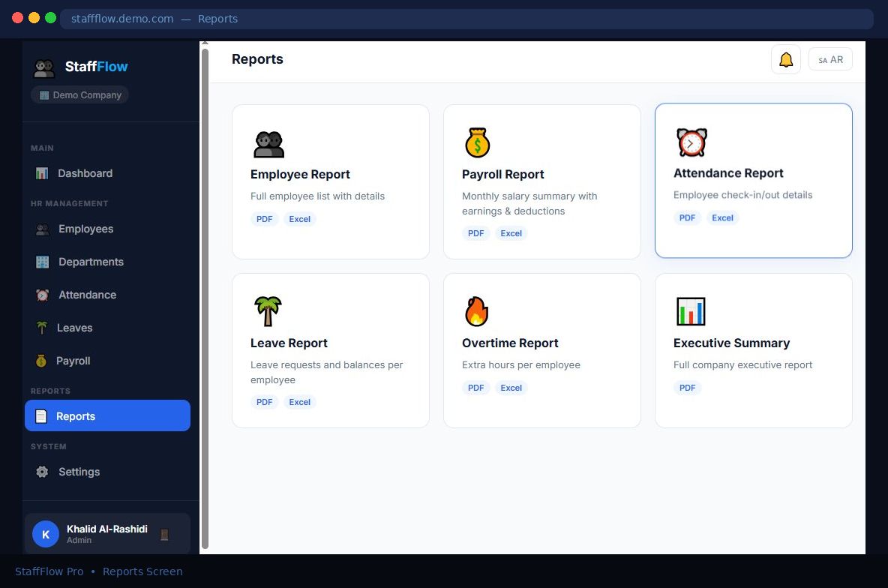This screenshot has width=888, height=588.
Task: Open Departments from the sidebar
Action: [107, 262]
